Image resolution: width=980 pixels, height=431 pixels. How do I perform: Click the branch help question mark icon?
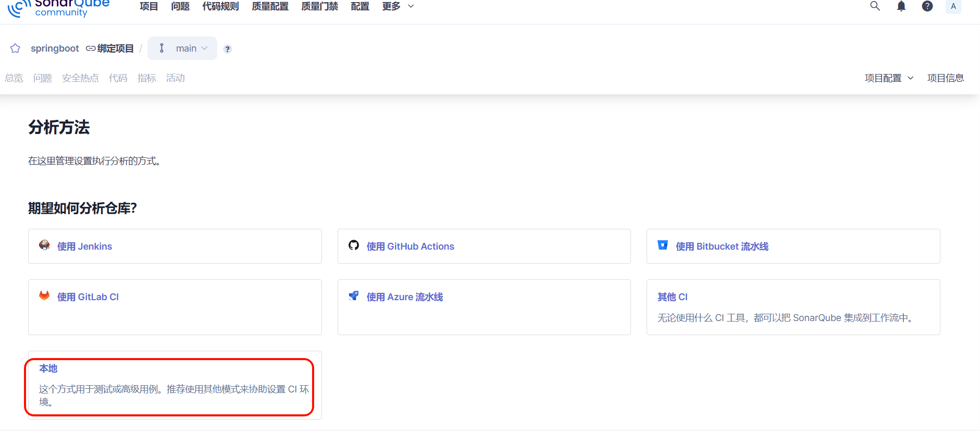pyautogui.click(x=227, y=49)
